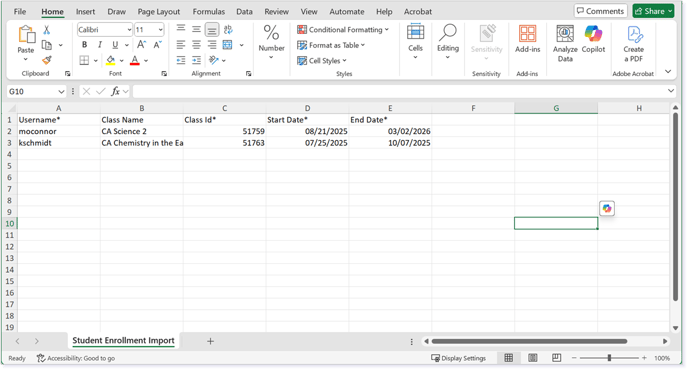Open Conditional Formatting menu
This screenshot has height=370, width=688.
click(343, 29)
